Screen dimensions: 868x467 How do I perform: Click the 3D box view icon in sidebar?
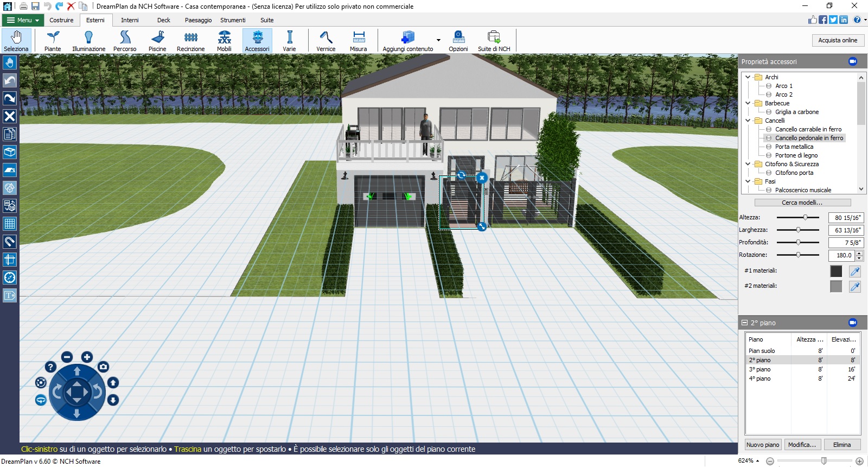click(10, 152)
